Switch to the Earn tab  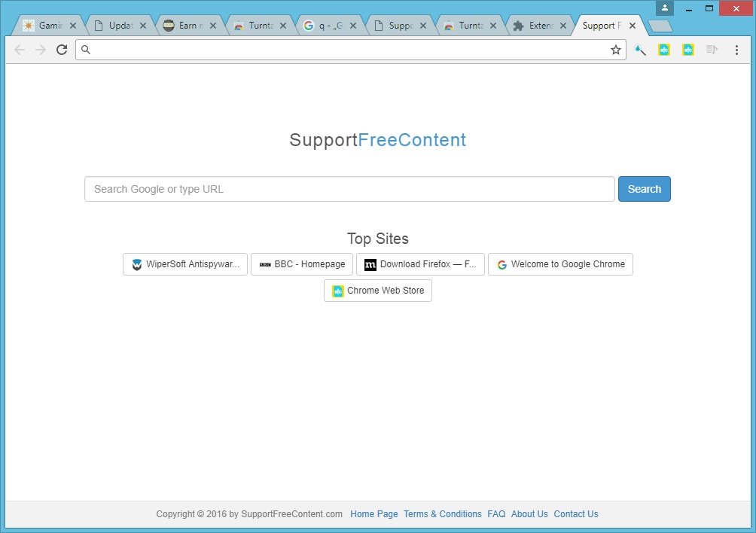click(186, 26)
